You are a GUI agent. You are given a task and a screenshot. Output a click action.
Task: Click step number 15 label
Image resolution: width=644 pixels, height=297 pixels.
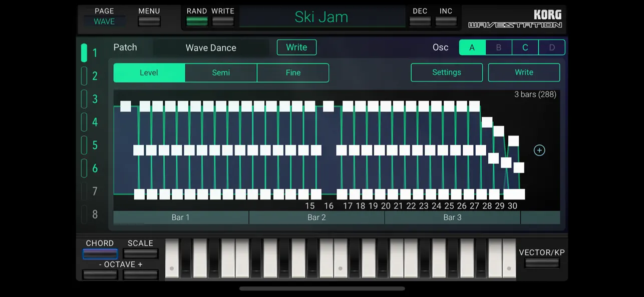tap(310, 206)
